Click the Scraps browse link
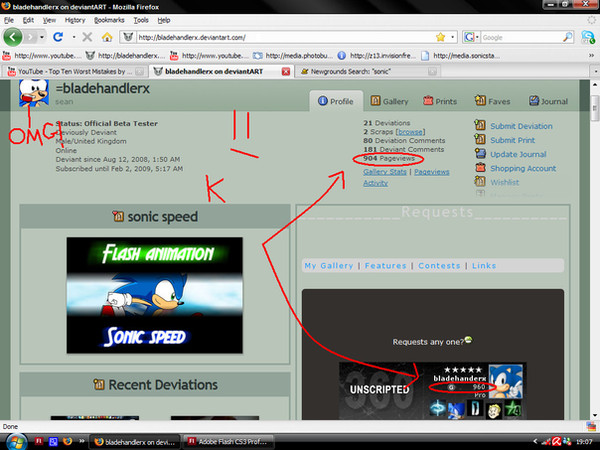Screen dimensions: 600x450 [410, 132]
